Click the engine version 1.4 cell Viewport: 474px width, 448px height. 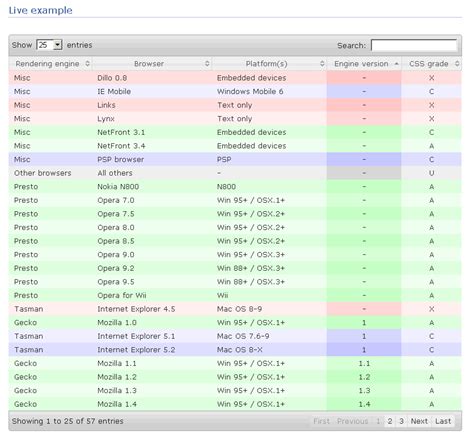[364, 404]
